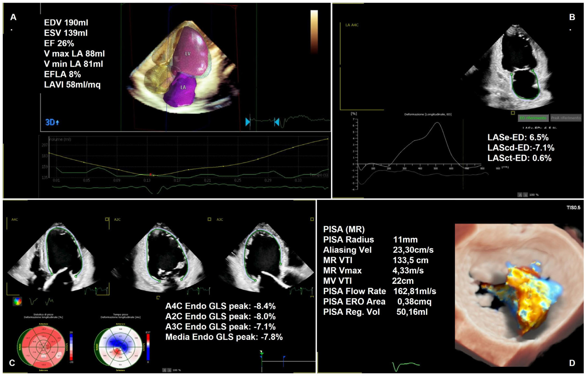
Task: Click the left cyan ECG frame marker
Action: point(248,122)
